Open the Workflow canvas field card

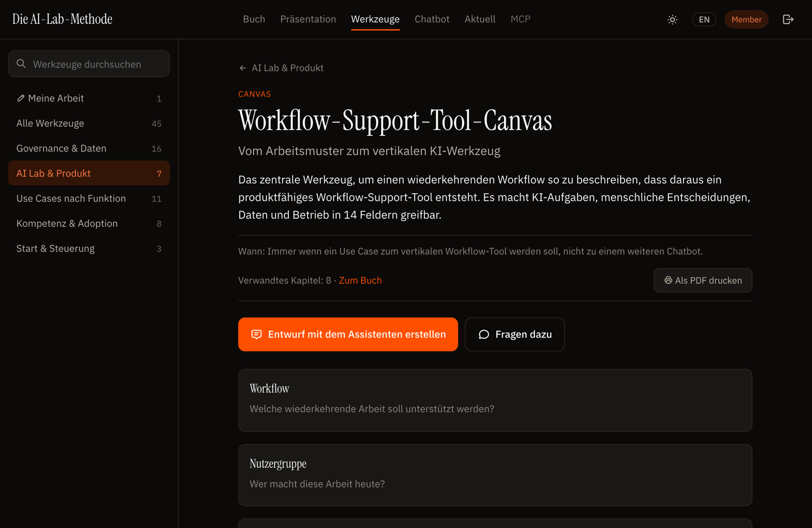(x=495, y=400)
